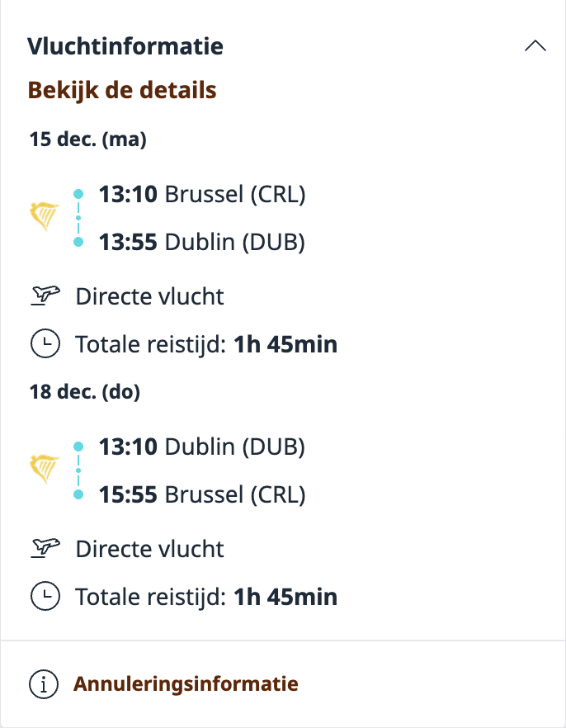This screenshot has width=566, height=728.
Task: Click the 13:55 Dublin (DUB) arrival
Action: pyautogui.click(x=202, y=242)
